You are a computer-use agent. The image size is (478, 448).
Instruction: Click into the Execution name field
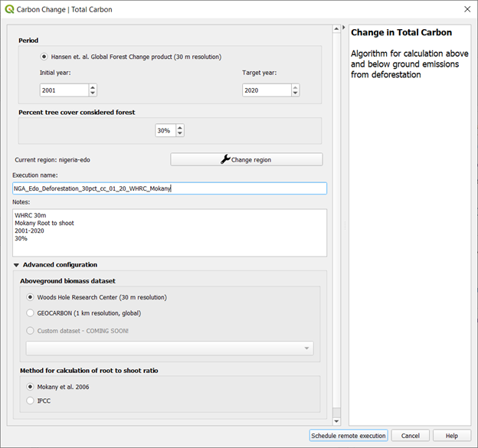169,188
